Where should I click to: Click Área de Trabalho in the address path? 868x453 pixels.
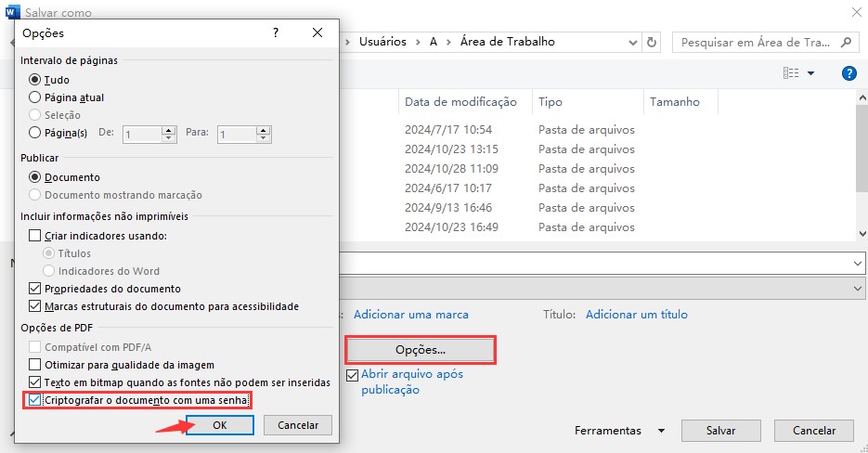point(507,42)
